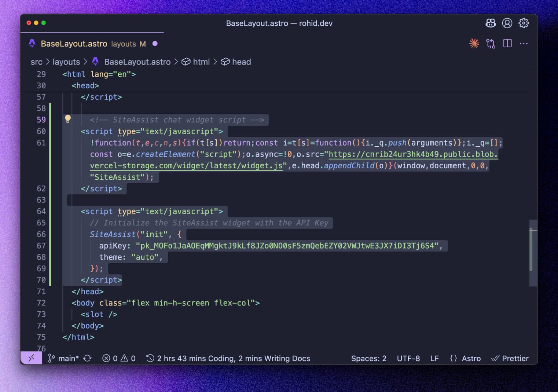Click the Spaces: 2 indentation setting
The image size is (558, 392).
(368, 358)
